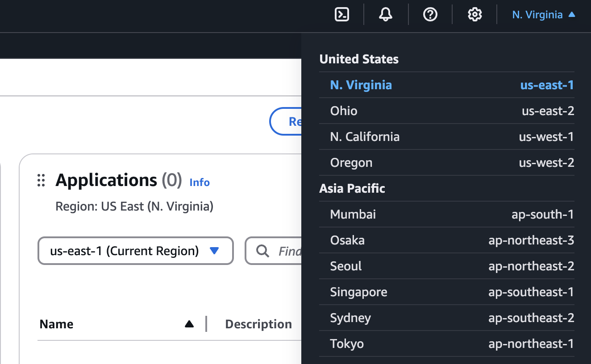Image resolution: width=591 pixels, height=364 pixels.
Task: Choose Mumbai ap-south-1 region
Action: 446,215
